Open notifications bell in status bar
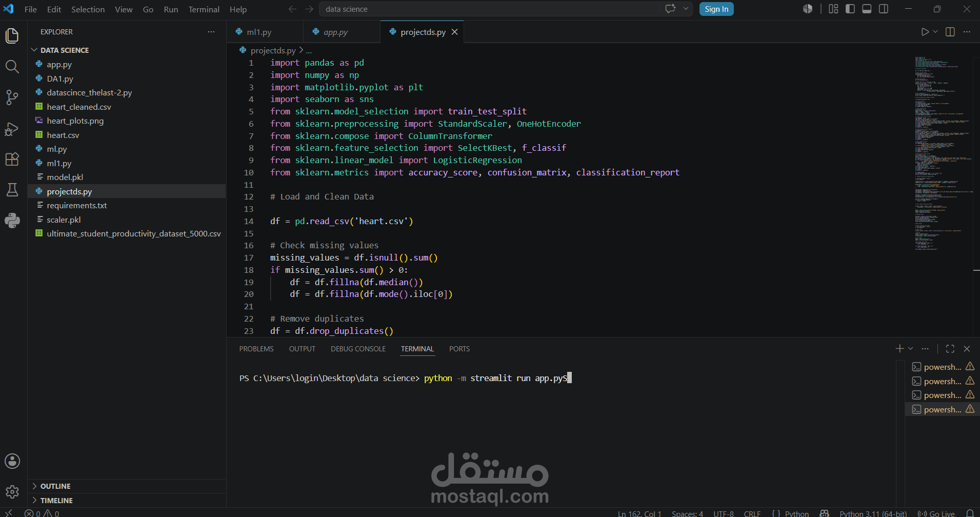This screenshot has height=517, width=980. [x=970, y=513]
